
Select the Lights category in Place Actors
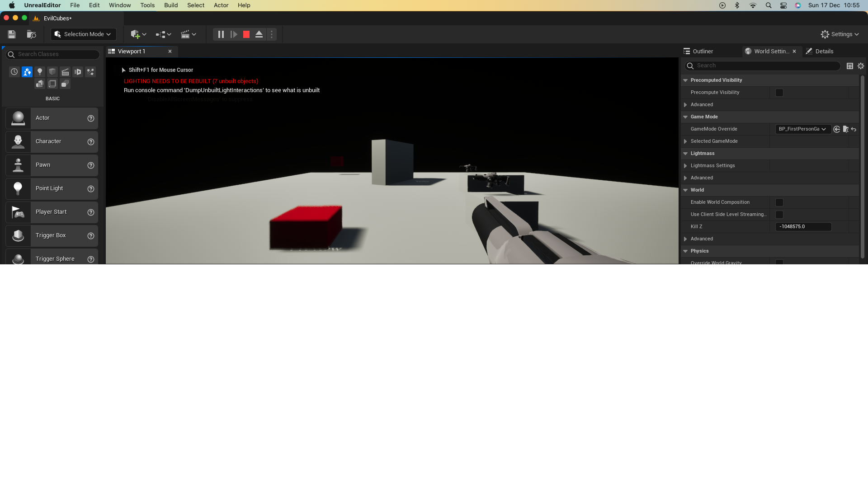(x=40, y=71)
